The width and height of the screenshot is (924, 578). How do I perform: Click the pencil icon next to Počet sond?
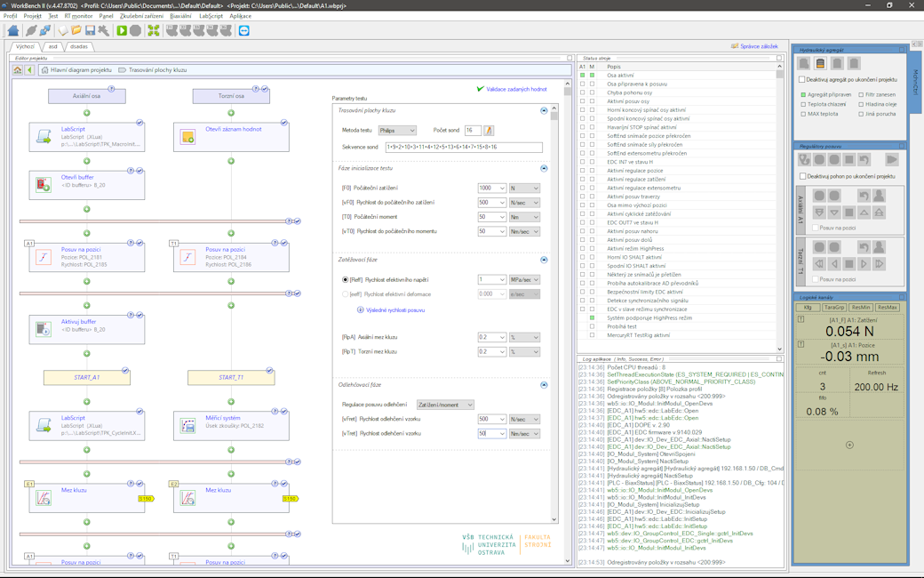(x=489, y=131)
